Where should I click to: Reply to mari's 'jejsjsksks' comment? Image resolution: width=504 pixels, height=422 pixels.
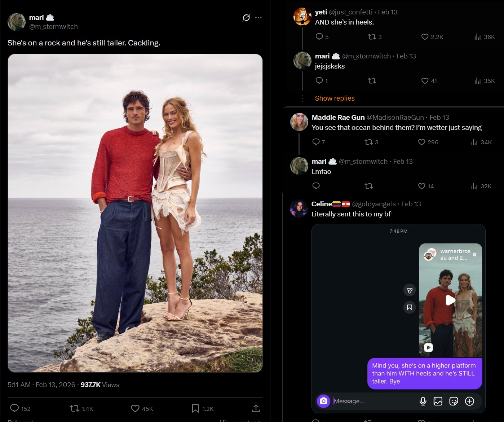(x=319, y=80)
